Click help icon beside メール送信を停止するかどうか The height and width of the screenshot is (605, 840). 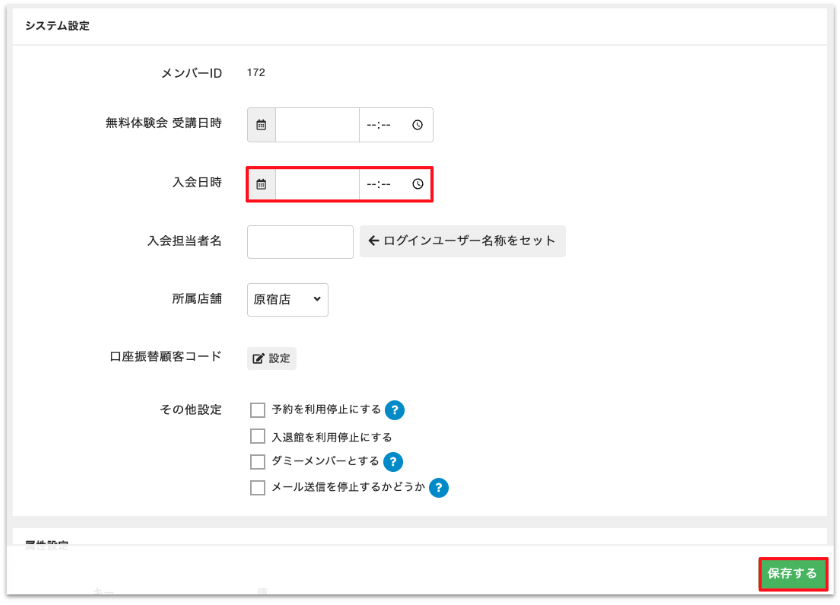coord(438,488)
